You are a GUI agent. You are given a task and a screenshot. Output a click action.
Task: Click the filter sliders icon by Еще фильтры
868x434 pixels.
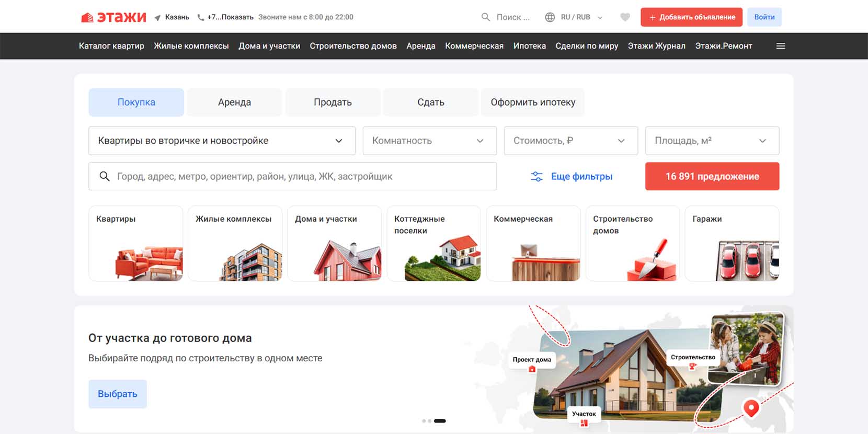pos(536,177)
